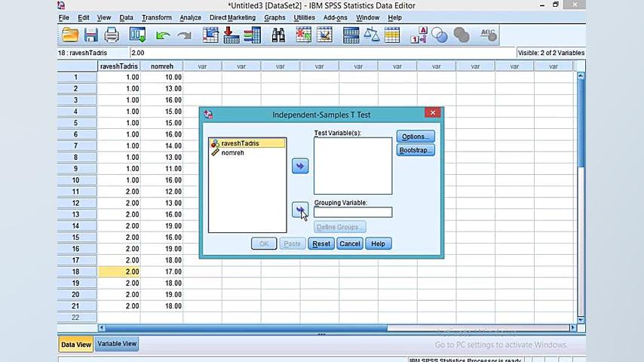The image size is (644, 362).
Task: Click the Open data document icon
Action: point(70,35)
